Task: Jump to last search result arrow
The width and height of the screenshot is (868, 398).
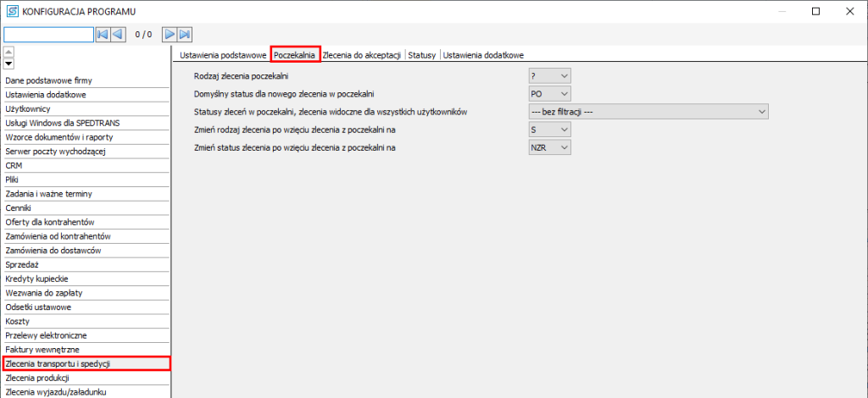Action: (185, 35)
